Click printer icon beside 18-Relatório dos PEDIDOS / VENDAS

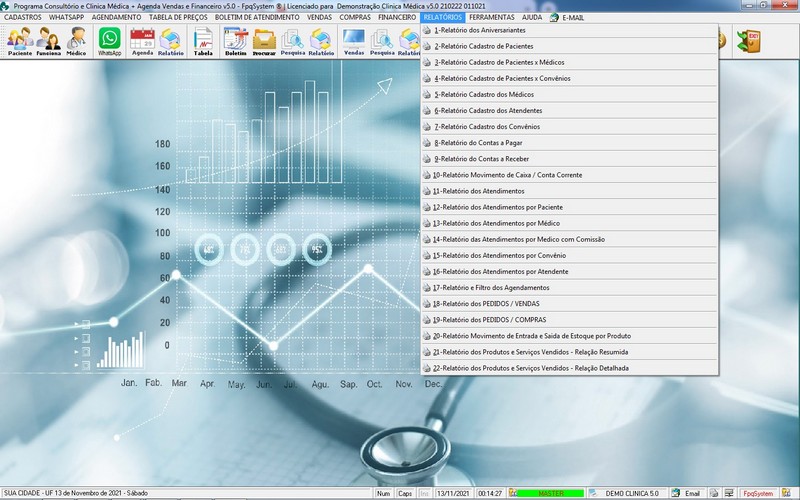(x=427, y=304)
